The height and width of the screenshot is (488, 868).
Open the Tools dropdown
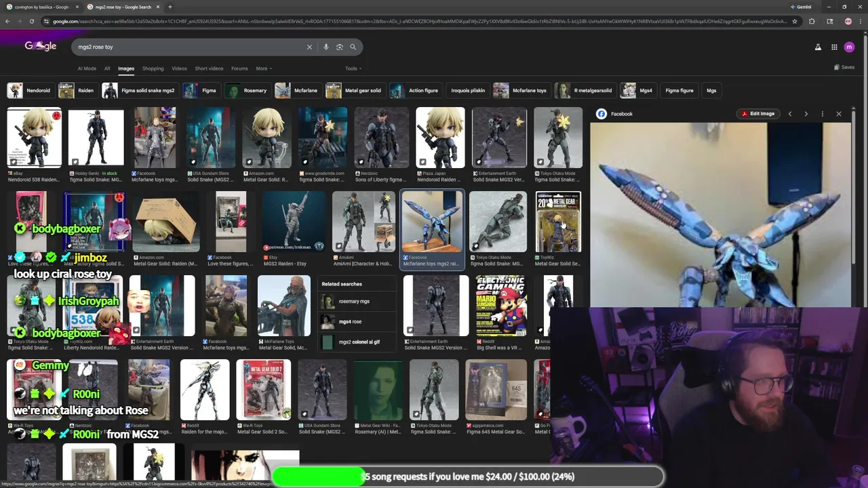pyautogui.click(x=353, y=68)
